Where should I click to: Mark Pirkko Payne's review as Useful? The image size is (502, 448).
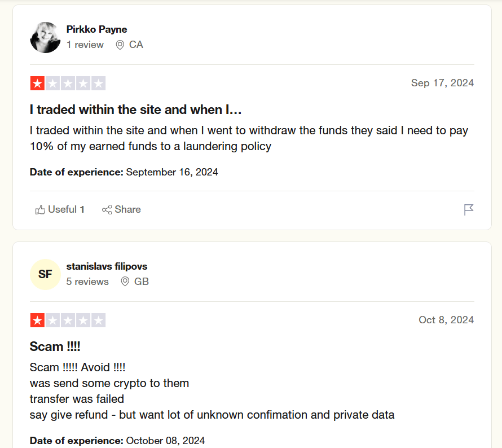[x=60, y=210]
